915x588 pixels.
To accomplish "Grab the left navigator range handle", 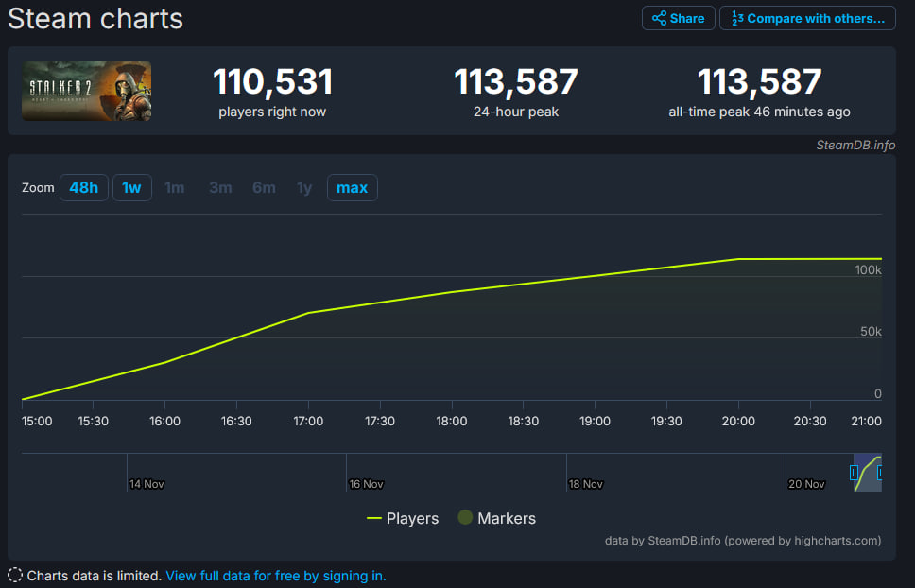I will (854, 473).
